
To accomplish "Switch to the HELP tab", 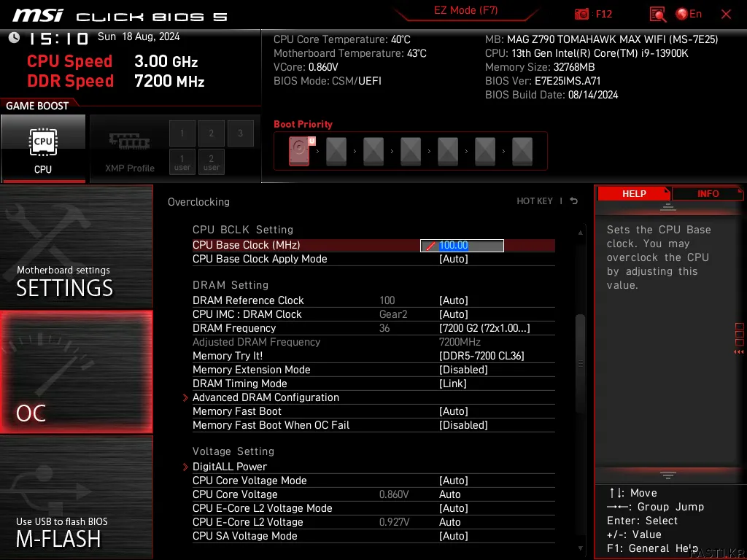I will tap(634, 193).
